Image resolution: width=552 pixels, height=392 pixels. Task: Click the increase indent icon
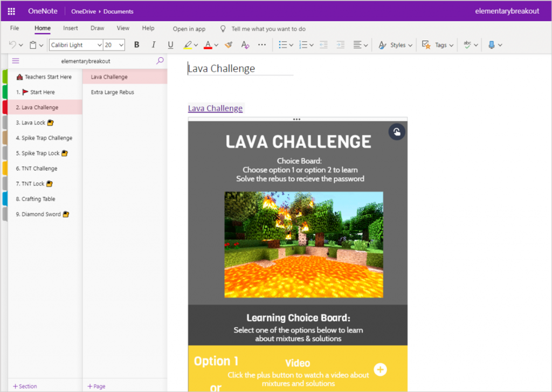click(340, 45)
